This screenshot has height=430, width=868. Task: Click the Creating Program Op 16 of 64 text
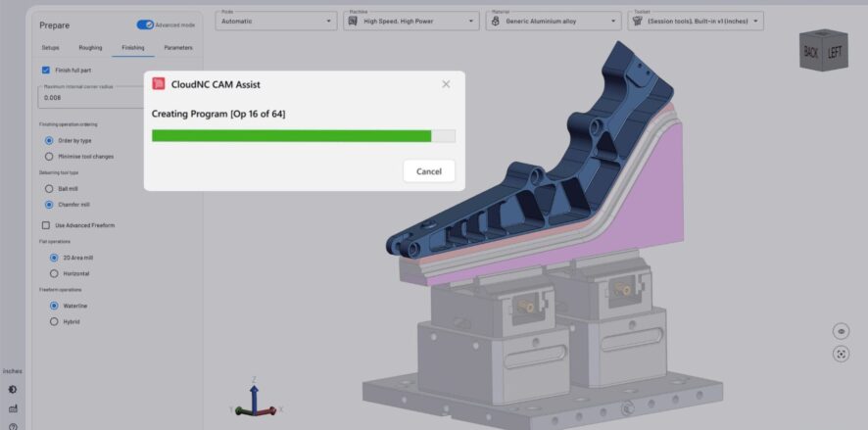click(218, 114)
